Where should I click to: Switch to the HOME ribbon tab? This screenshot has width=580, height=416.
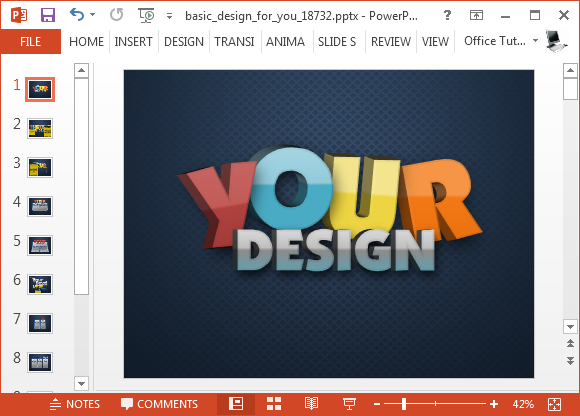[x=86, y=41]
